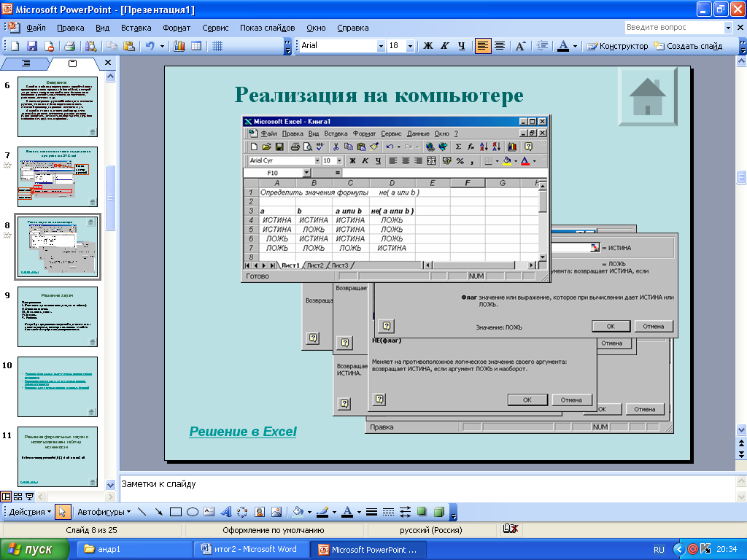This screenshot has width=747, height=560.
Task: Insert a diagram or organization chart
Action: click(242, 512)
